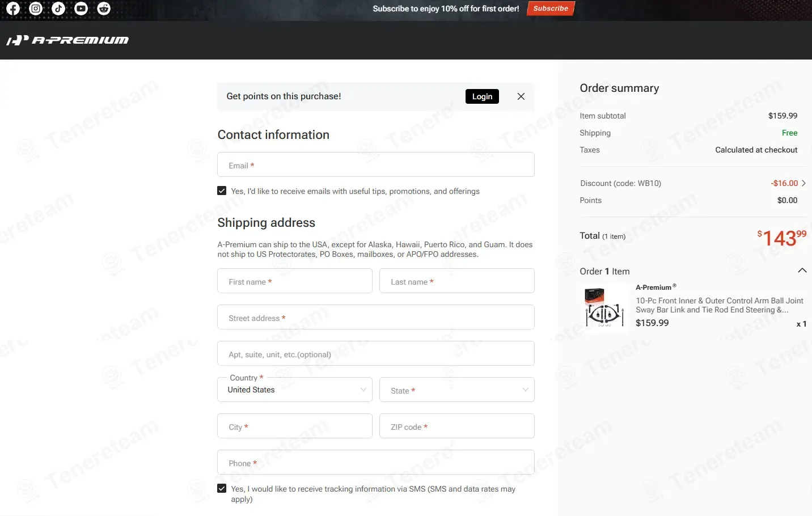Click the Street address field
The width and height of the screenshot is (812, 516).
click(x=376, y=317)
